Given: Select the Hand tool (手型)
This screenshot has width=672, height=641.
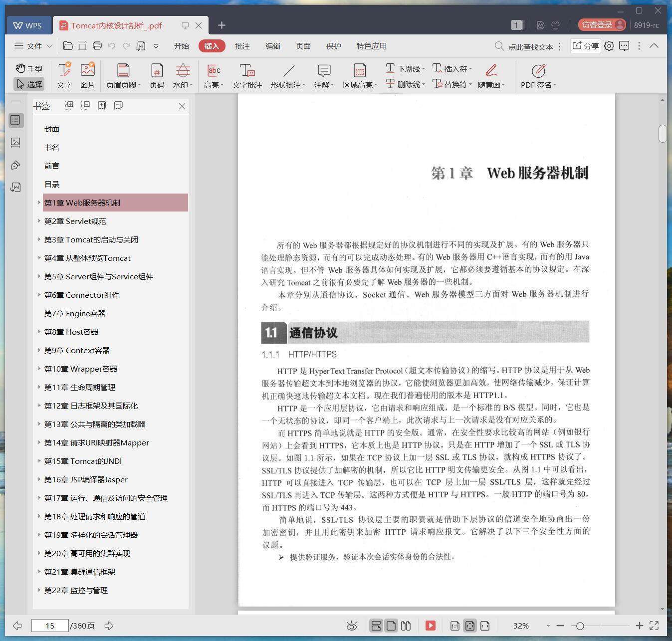Looking at the screenshot, I should coord(29,69).
